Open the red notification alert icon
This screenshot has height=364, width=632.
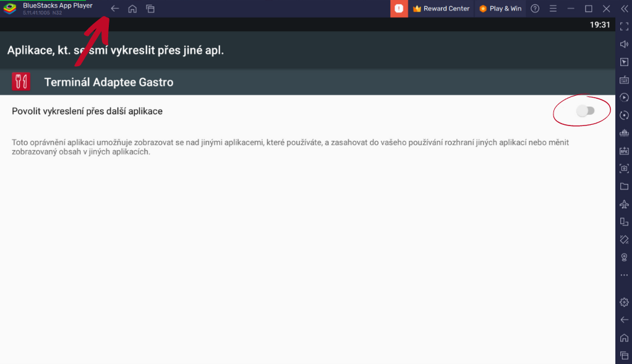[399, 9]
